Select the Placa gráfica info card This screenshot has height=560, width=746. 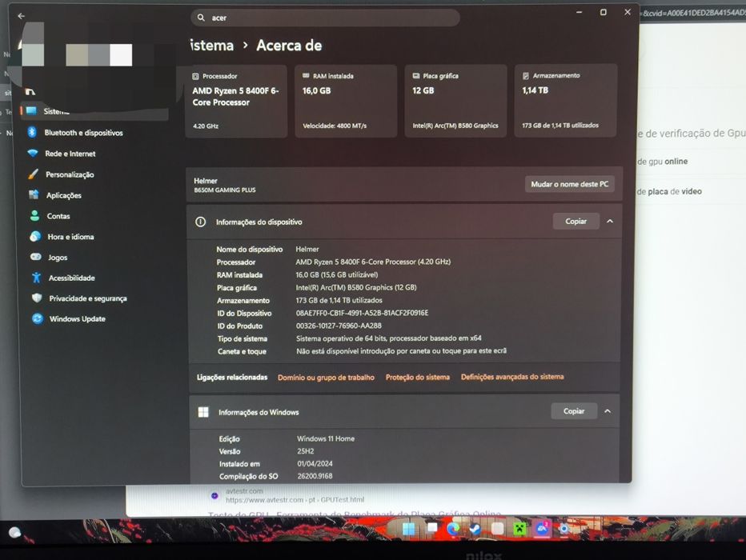[455, 102]
